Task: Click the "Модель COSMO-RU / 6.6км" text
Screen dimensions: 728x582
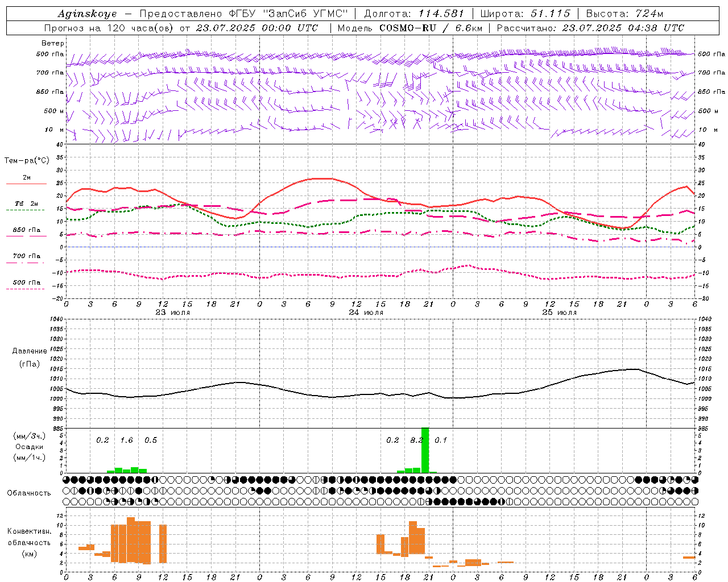Action: [410, 28]
